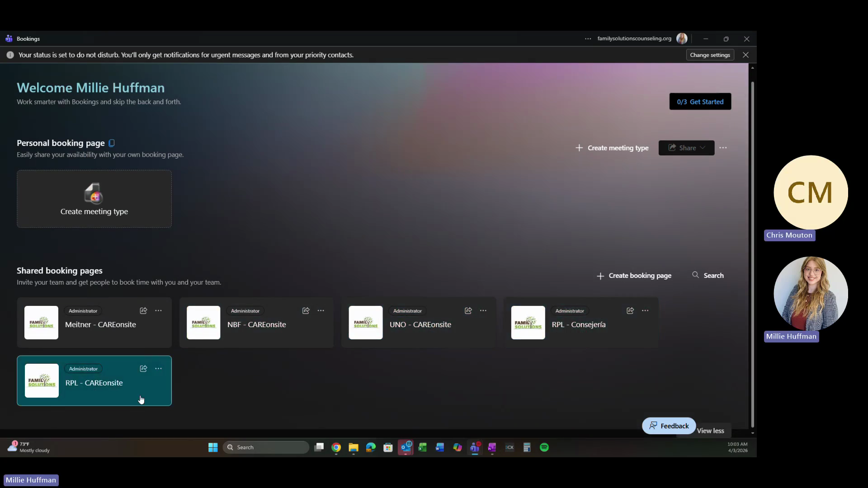Click the info icon in status banner
This screenshot has height=488, width=868.
[10, 55]
